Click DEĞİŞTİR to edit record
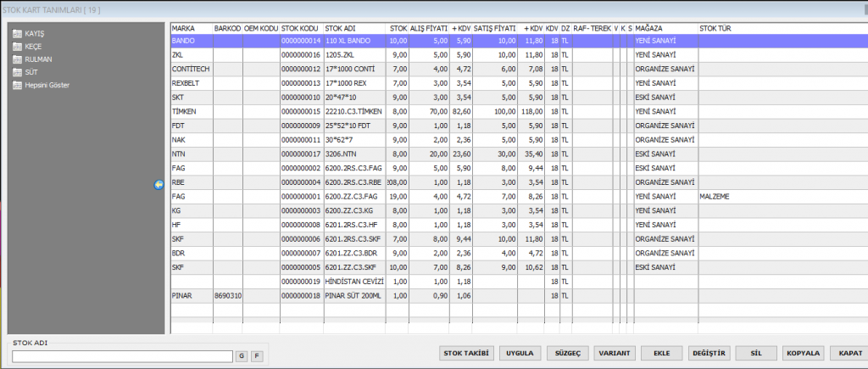Image resolution: width=868 pixels, height=369 pixels. click(709, 352)
